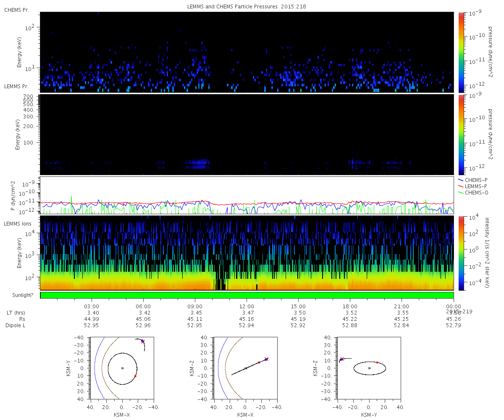Click the 12:00 time axis label

tap(247, 306)
